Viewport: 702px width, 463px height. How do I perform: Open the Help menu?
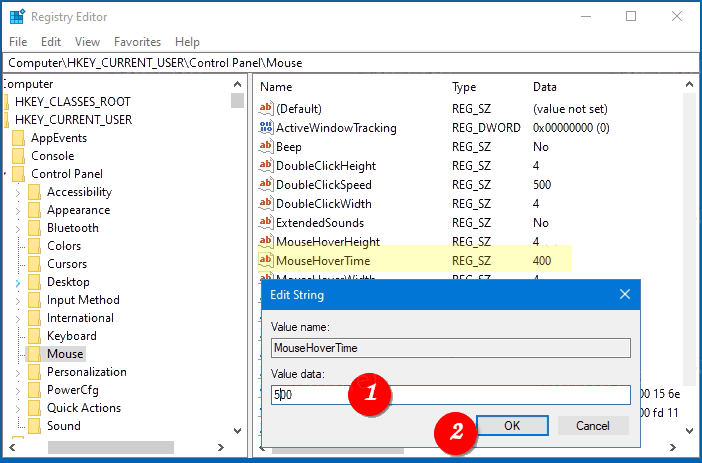(187, 42)
